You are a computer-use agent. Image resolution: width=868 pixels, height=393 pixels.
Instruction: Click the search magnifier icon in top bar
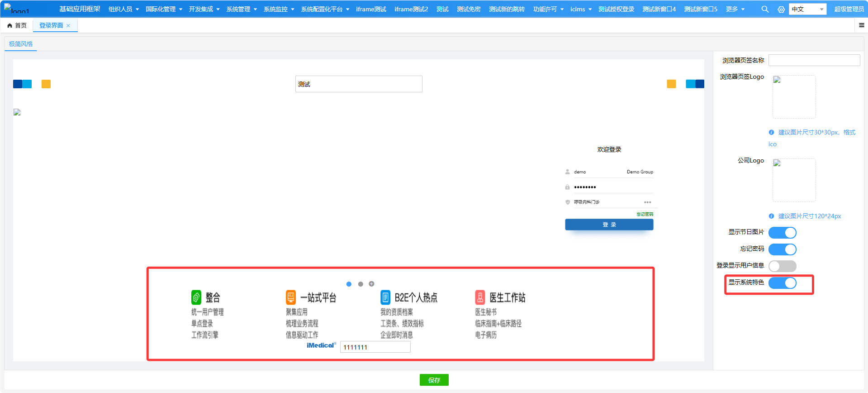click(x=765, y=9)
